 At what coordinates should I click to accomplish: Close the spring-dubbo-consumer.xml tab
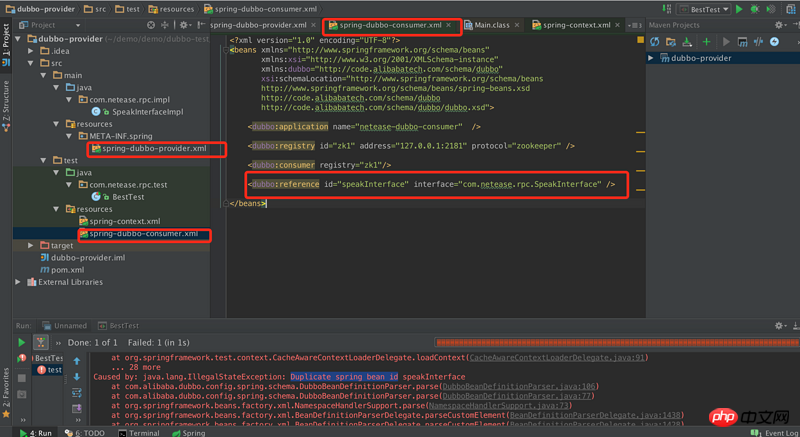click(448, 25)
